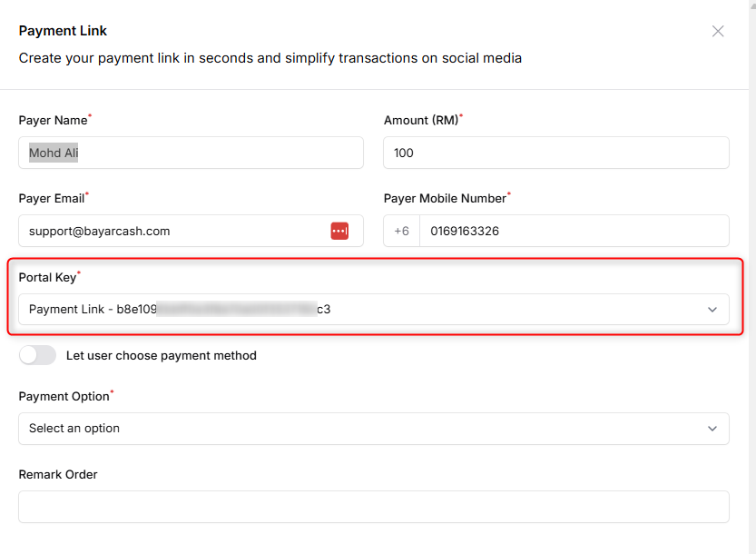Focus the Amount (RM) input field
Image resolution: width=756 pixels, height=554 pixels.
click(x=555, y=153)
